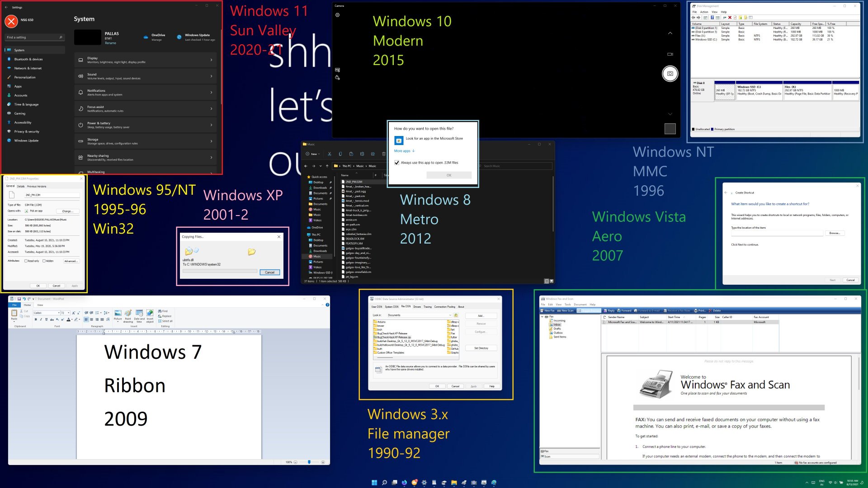
Task: Click New Fax in Fax and Scan toolbar
Action: 548,311
